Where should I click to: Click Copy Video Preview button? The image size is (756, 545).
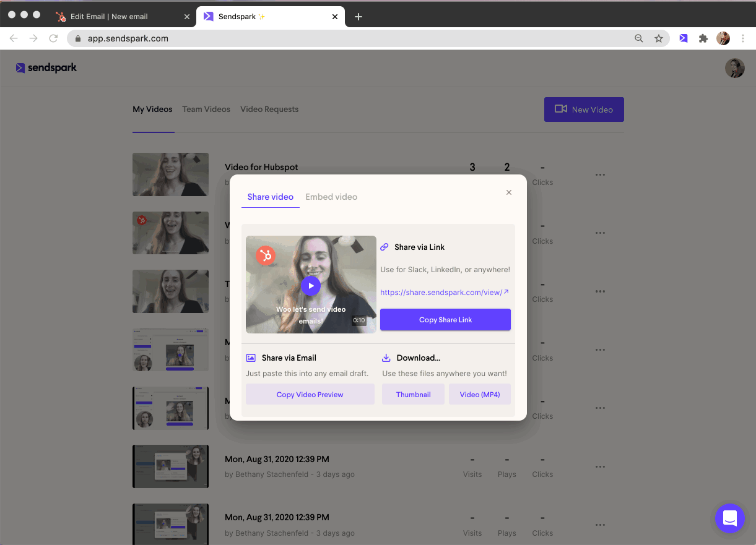pos(310,395)
